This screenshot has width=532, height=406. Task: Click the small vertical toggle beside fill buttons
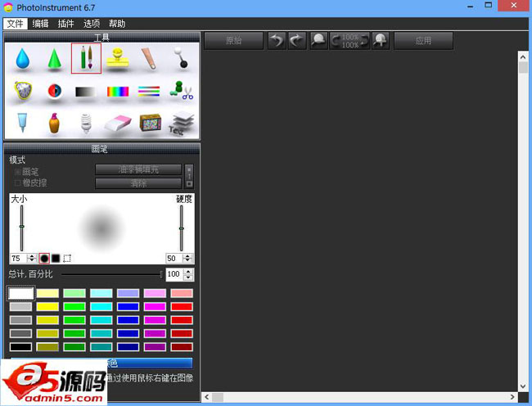189,176
